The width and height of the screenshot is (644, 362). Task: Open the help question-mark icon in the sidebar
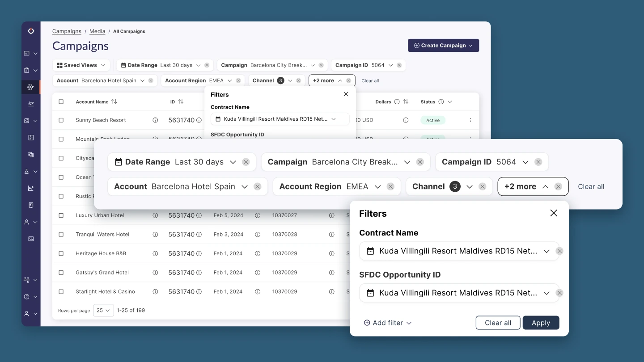pos(27,296)
